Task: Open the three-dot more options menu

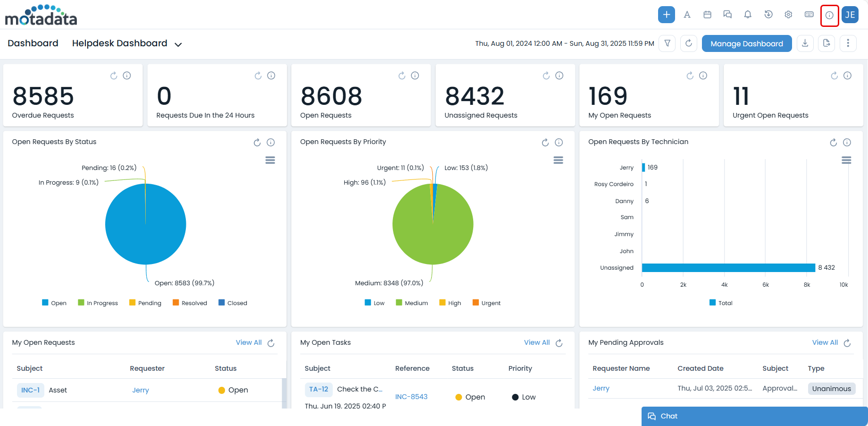Action: pyautogui.click(x=848, y=43)
